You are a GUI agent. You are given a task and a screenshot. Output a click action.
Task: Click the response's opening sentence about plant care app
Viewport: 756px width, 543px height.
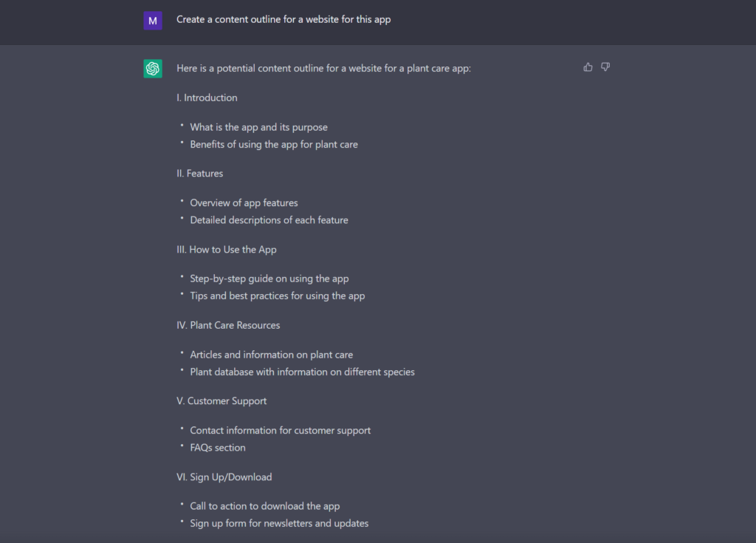pos(323,69)
